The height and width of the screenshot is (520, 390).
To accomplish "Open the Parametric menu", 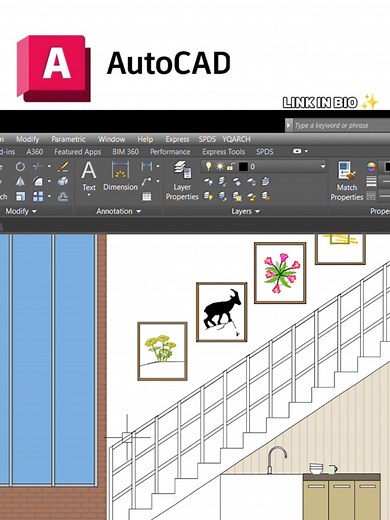I will pyautogui.click(x=68, y=139).
